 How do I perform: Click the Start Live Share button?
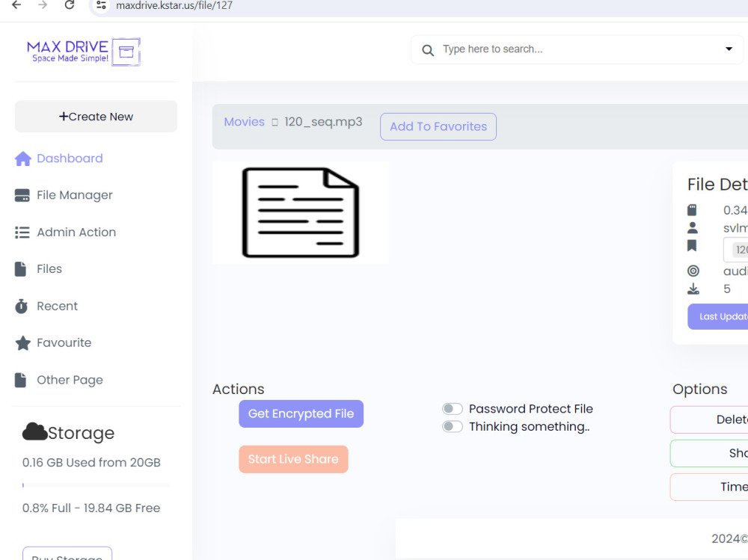pyautogui.click(x=293, y=459)
